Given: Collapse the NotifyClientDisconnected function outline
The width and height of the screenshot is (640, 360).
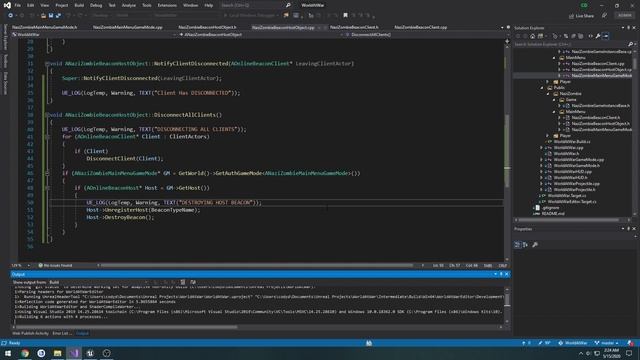Looking at the screenshot, I should coord(47,64).
